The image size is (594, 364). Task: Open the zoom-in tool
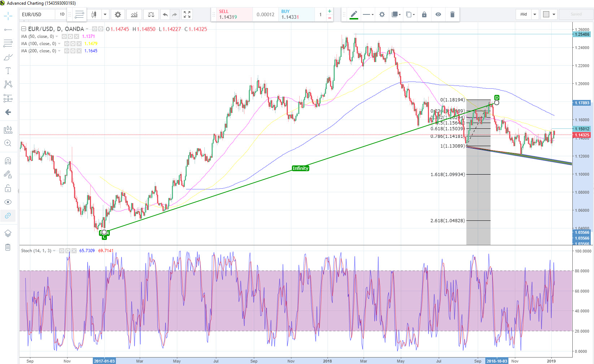point(8,143)
